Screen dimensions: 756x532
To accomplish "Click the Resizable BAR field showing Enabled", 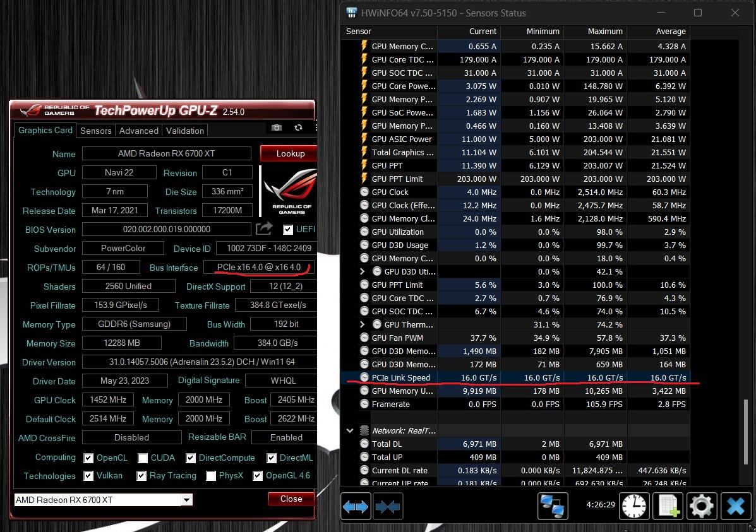I will point(284,437).
